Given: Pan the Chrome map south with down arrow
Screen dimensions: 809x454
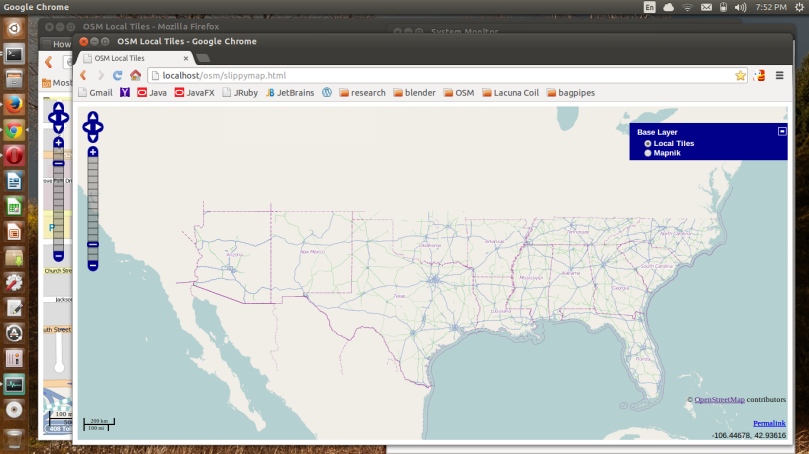Looking at the screenshot, I should 93,138.
